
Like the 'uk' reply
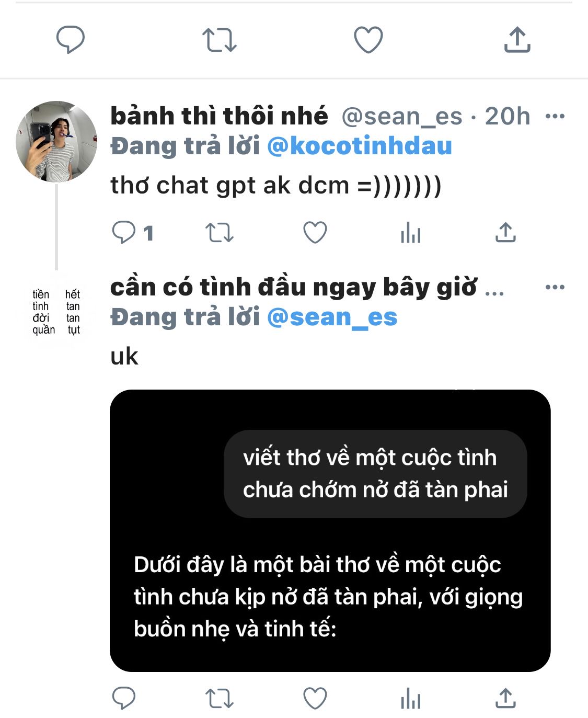[315, 699]
